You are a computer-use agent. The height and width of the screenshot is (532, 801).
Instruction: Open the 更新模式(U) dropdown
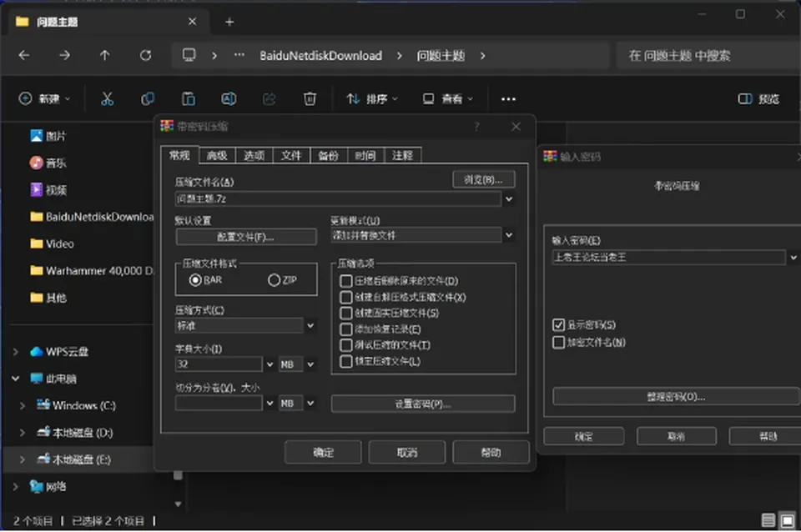click(509, 235)
